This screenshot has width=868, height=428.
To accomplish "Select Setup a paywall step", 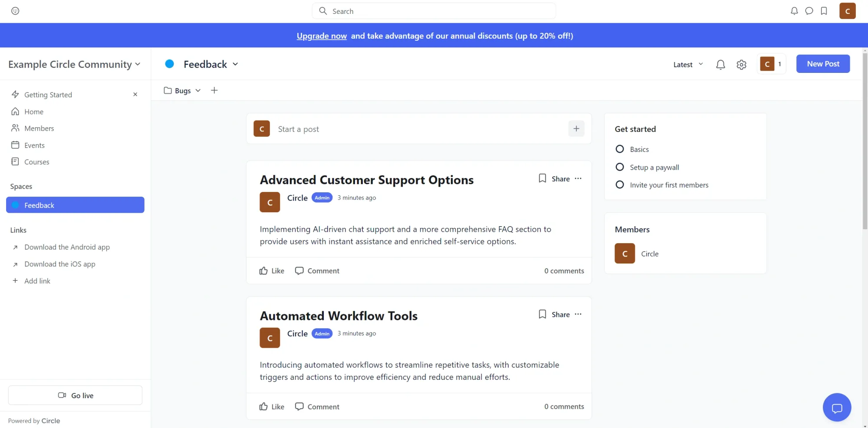I will pos(620,167).
